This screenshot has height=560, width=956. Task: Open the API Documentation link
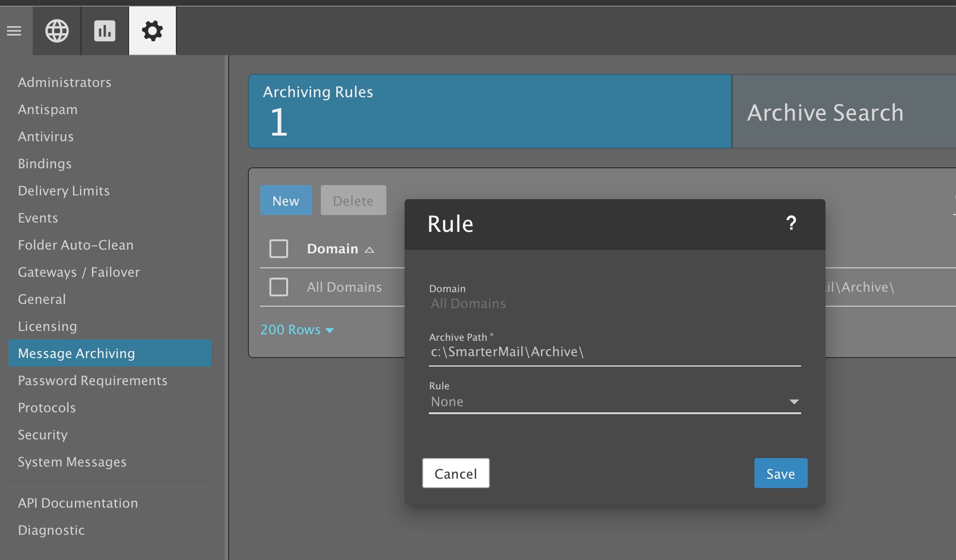tap(78, 503)
